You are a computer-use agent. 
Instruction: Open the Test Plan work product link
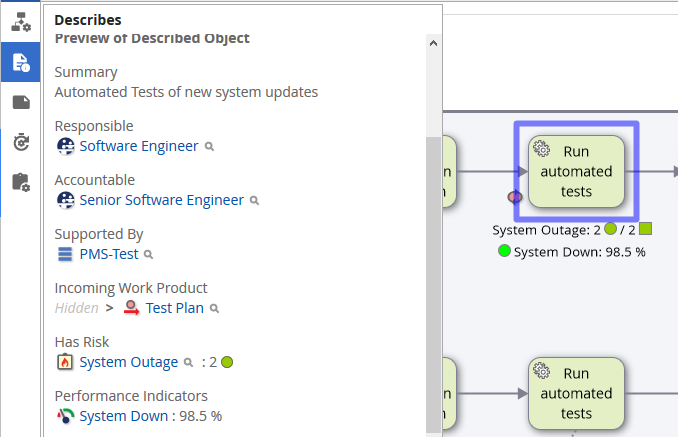[175, 308]
